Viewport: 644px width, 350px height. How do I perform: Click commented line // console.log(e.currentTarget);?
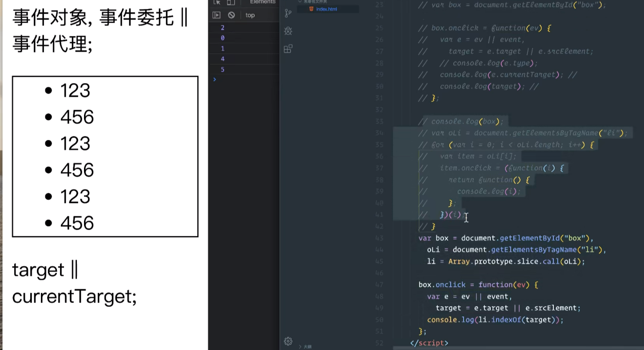(x=498, y=75)
